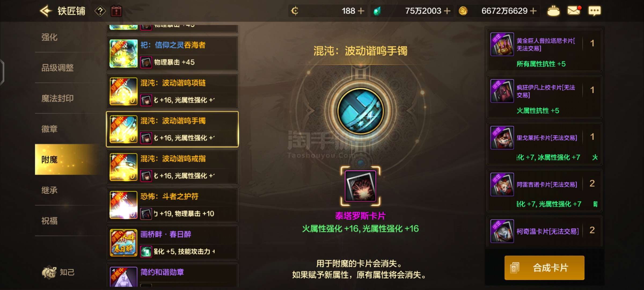The width and height of the screenshot is (644, 290).
Task: Click the gold pot shop icon
Action: tap(553, 11)
